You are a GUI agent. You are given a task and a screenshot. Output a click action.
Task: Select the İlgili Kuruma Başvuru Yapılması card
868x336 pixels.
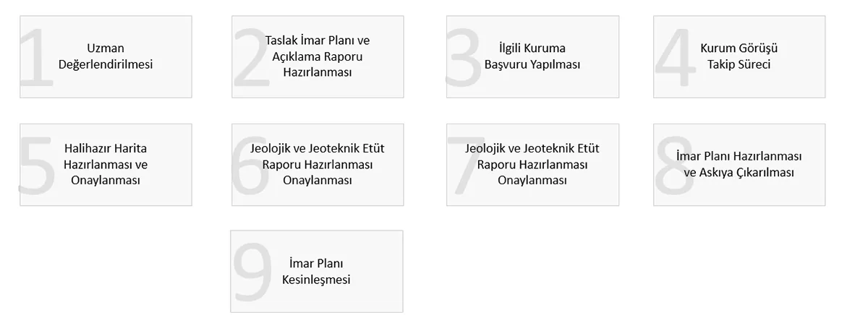(532, 56)
